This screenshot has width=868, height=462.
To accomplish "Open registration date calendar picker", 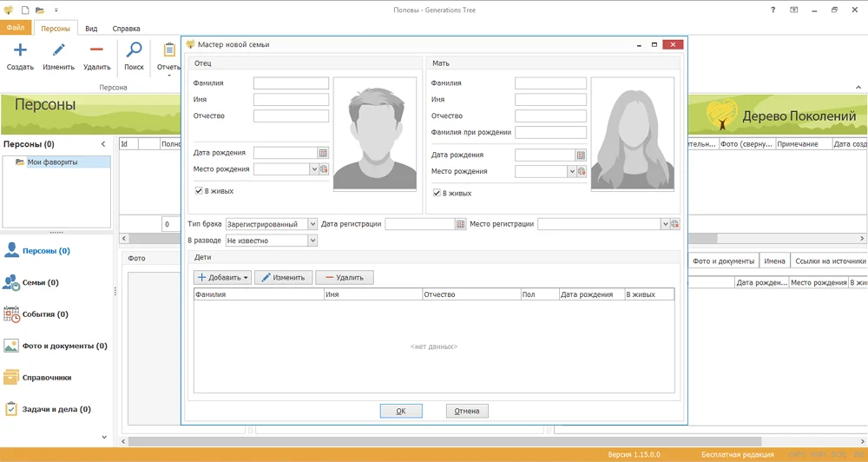I will click(461, 224).
